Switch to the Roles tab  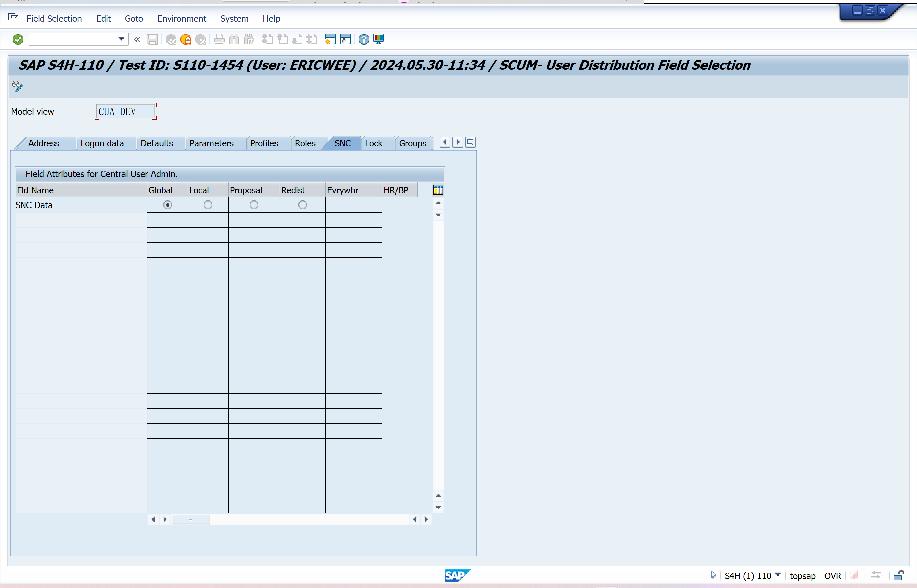point(305,143)
